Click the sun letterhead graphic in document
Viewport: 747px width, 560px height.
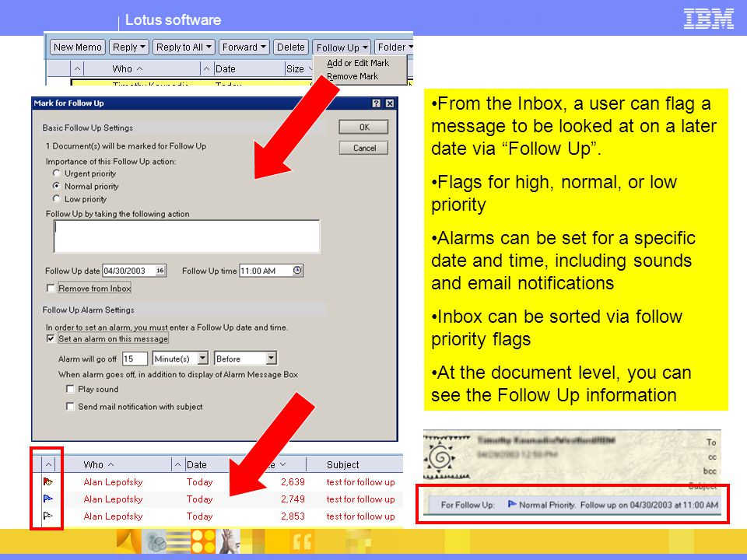[x=441, y=457]
